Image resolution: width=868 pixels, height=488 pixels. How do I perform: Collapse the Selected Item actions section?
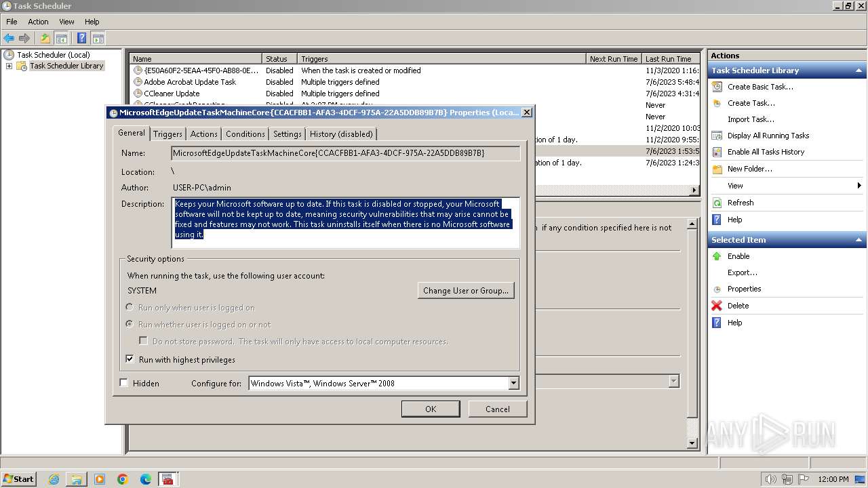tap(859, 240)
